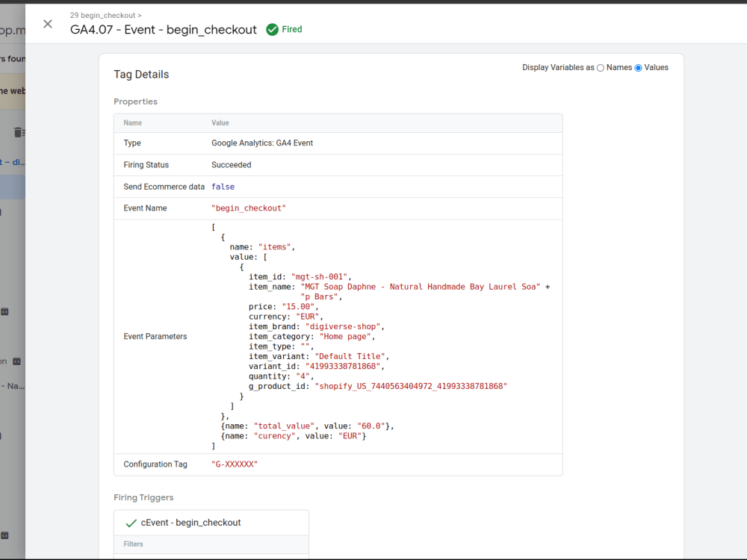
Task: Select the Values display option
Action: tap(639, 68)
